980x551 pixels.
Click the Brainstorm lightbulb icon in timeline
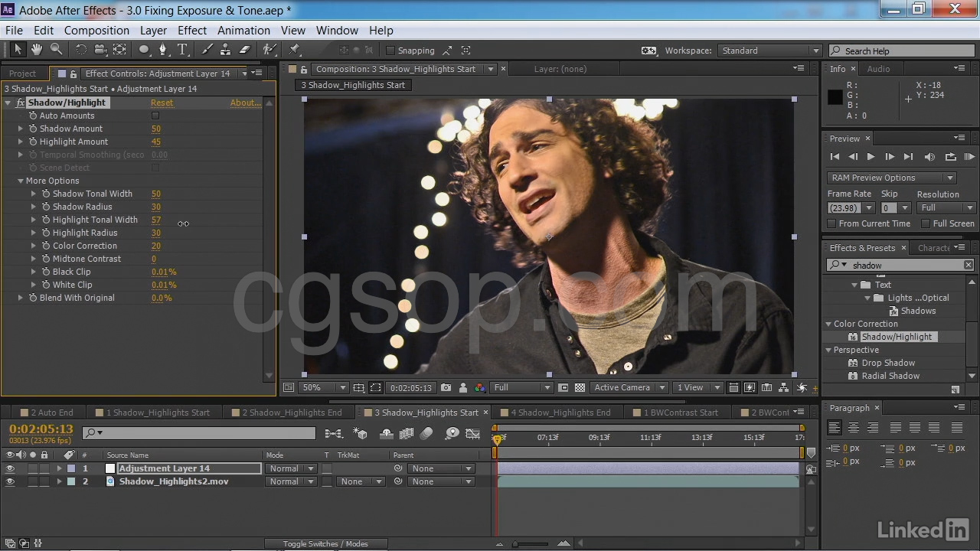coord(452,434)
